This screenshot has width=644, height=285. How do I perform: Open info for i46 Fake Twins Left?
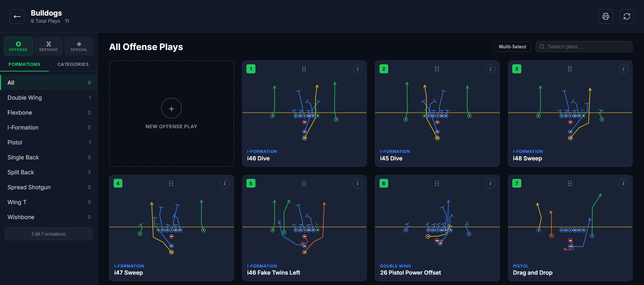coord(357,183)
